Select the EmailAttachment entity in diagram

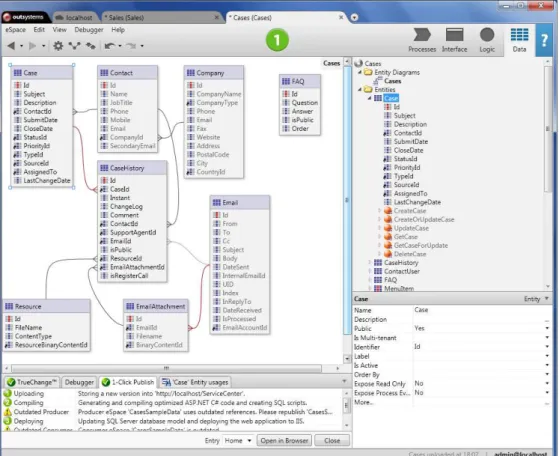155,306
